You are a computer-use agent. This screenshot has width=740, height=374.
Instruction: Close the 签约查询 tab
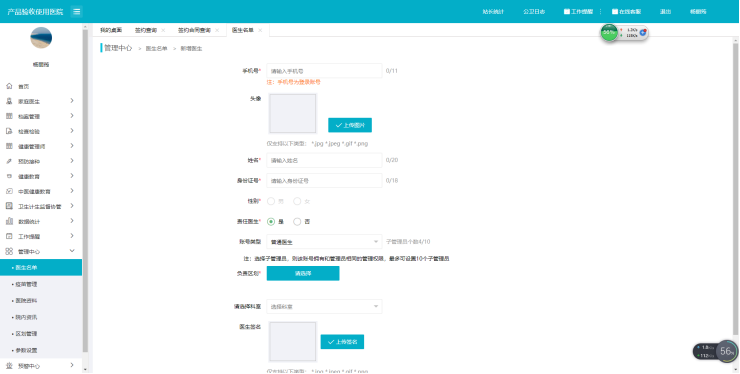click(x=163, y=30)
